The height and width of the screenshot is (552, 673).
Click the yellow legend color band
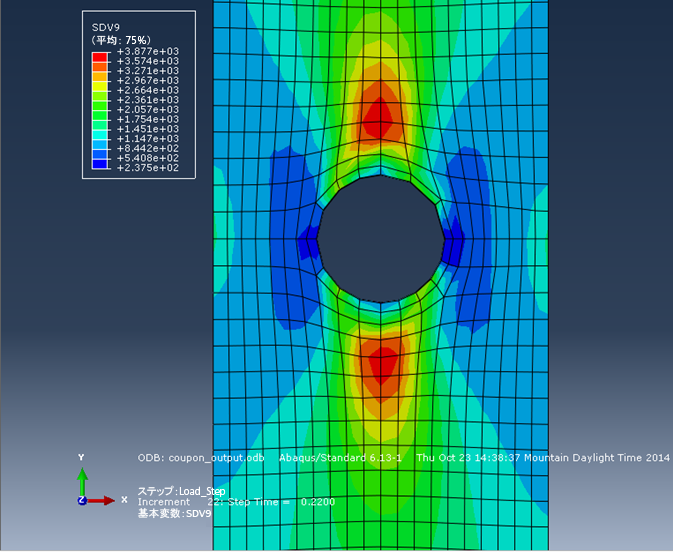[x=100, y=86]
